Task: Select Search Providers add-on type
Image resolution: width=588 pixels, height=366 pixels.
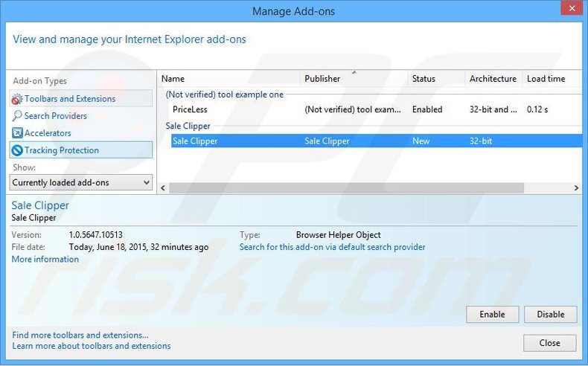Action: [81, 116]
